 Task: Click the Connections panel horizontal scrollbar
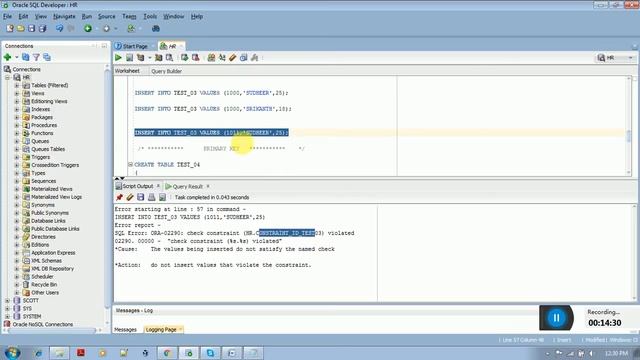click(52, 330)
